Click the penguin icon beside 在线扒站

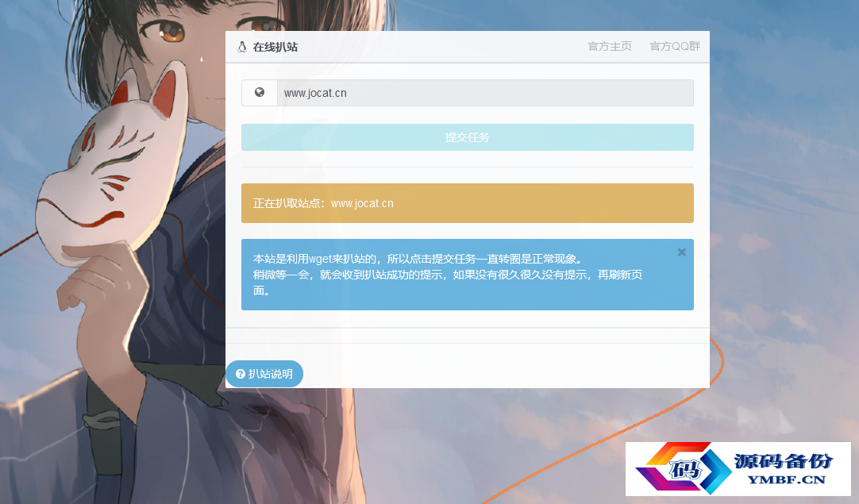coord(242,47)
